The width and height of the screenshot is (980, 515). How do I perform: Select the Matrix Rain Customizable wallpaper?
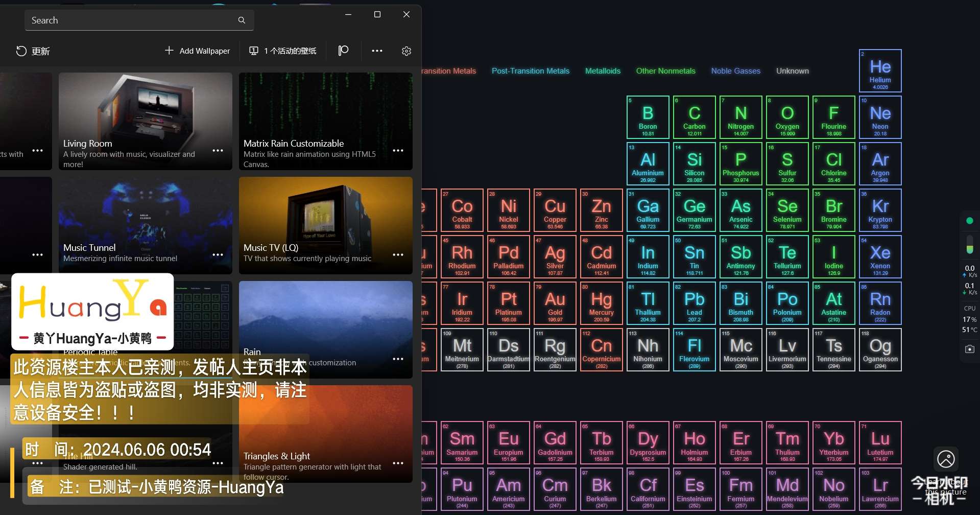click(x=326, y=121)
